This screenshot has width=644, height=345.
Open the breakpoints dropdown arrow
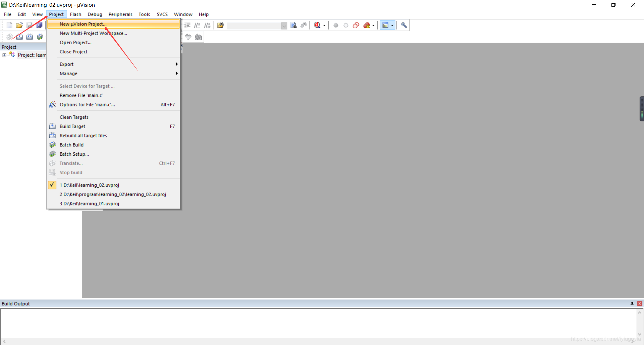pos(373,26)
